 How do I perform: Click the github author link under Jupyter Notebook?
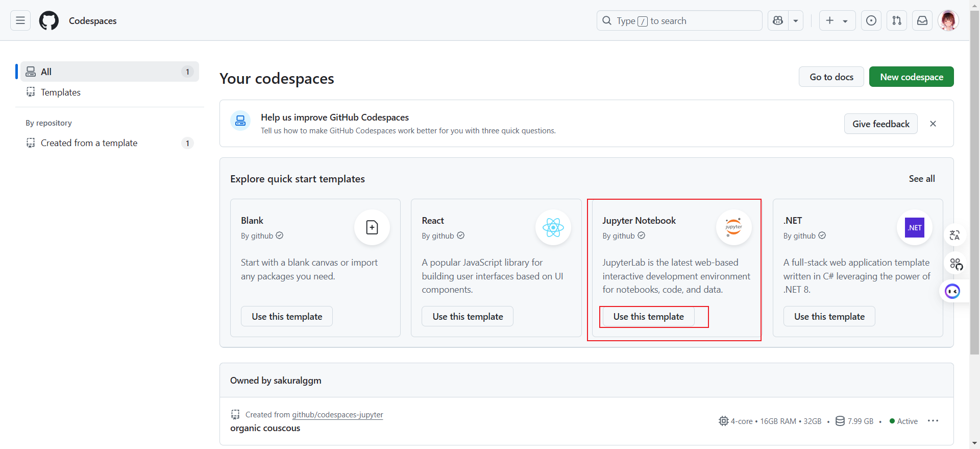[623, 235]
